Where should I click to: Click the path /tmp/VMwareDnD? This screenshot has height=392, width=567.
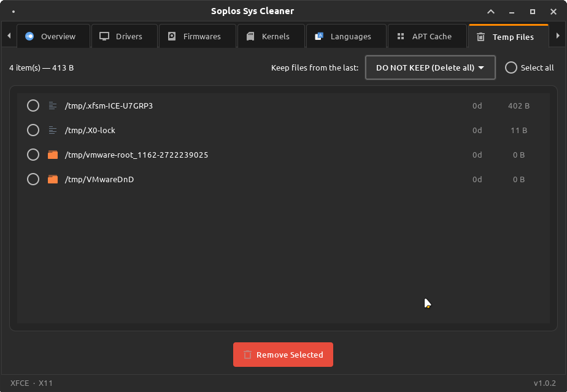point(99,179)
